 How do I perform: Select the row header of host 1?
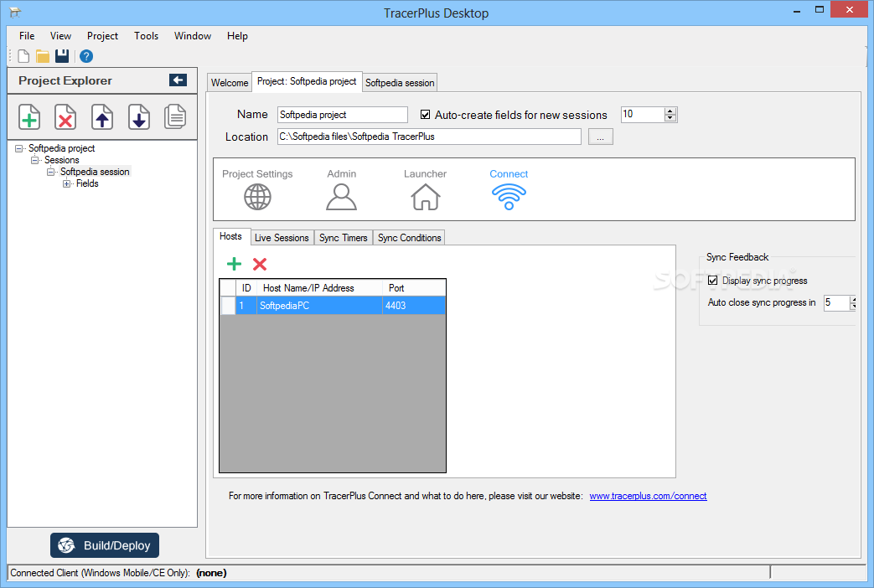click(x=228, y=306)
